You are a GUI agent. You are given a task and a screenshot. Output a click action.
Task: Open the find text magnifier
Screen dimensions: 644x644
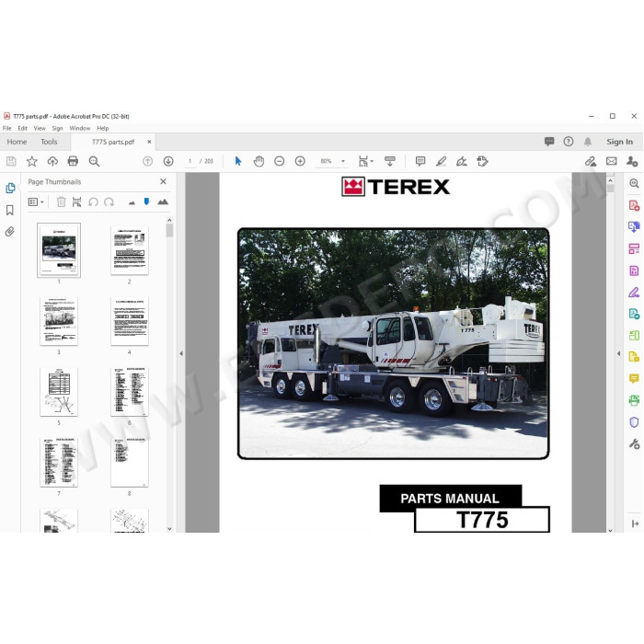click(94, 161)
